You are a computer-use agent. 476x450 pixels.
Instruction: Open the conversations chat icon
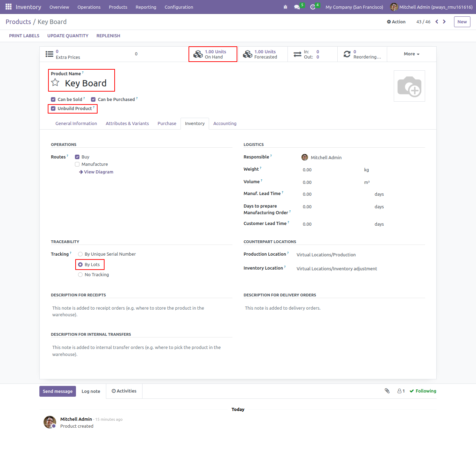[x=297, y=7]
